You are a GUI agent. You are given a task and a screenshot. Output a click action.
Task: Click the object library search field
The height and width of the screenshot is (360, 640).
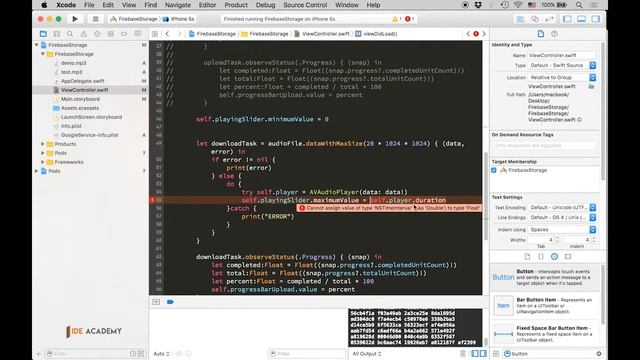(x=553, y=353)
